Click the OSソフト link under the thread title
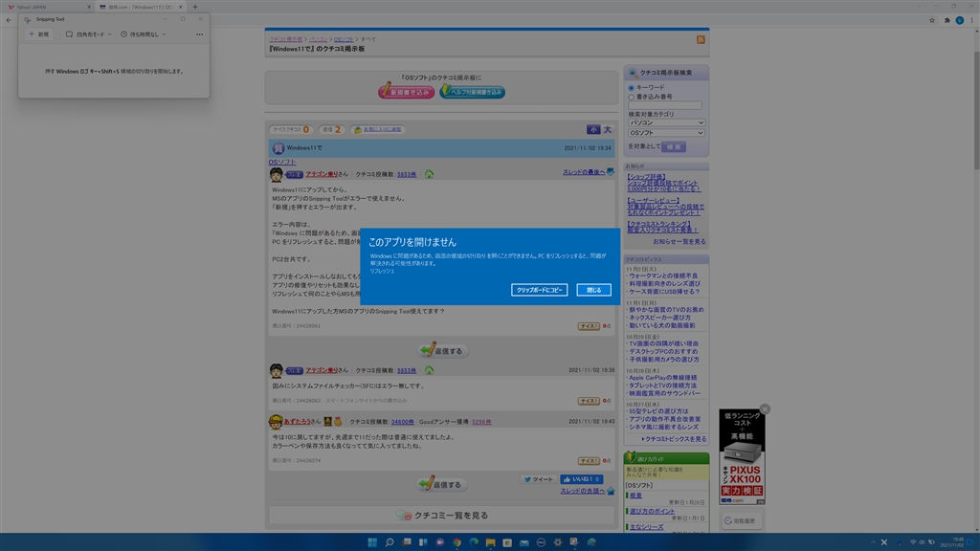The width and height of the screenshot is (980, 551). click(282, 162)
